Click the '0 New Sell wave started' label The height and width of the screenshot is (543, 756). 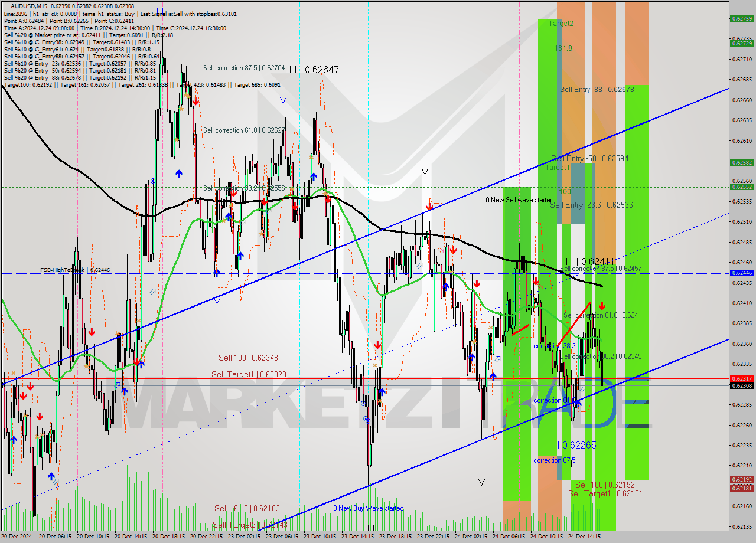point(520,200)
